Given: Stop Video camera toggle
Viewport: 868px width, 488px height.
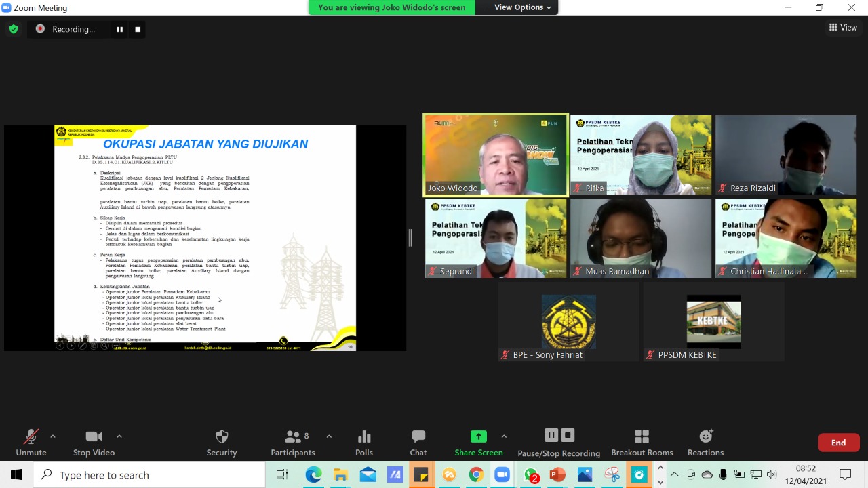Looking at the screenshot, I should [x=94, y=443].
